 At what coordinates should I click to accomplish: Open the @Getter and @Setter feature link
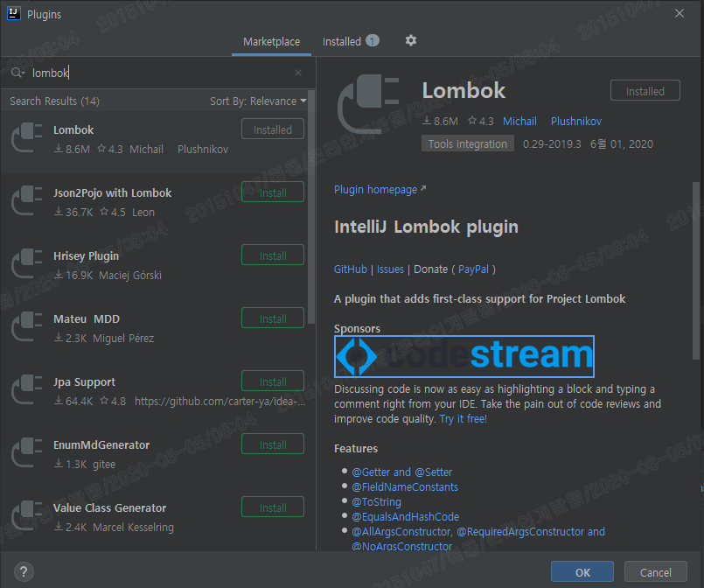click(x=401, y=472)
